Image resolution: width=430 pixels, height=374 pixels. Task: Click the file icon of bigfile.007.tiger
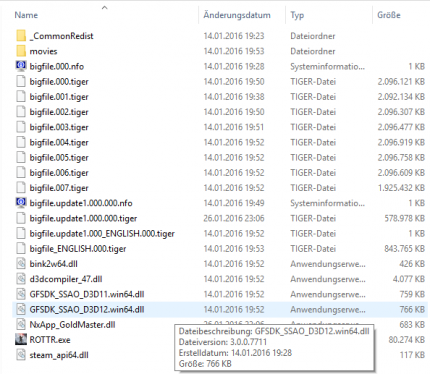tap(21, 188)
